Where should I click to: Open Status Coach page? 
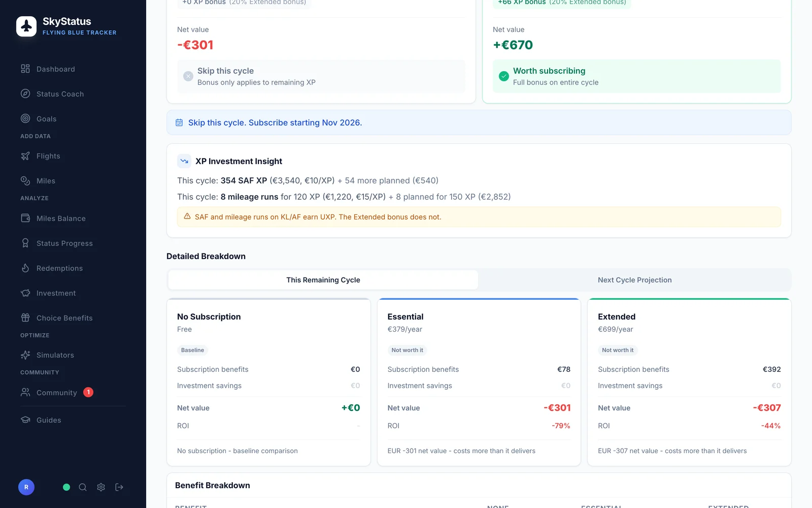(x=60, y=94)
